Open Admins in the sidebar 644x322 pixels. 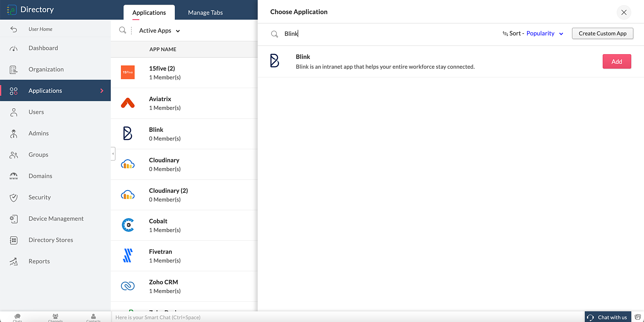[x=55, y=133]
